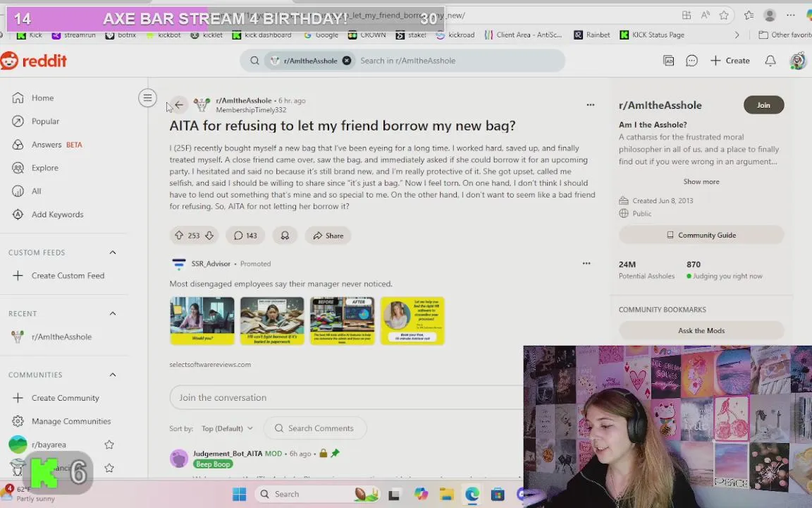Click the 'Join the conversation' comment box
This screenshot has width=812, height=508.
346,398
